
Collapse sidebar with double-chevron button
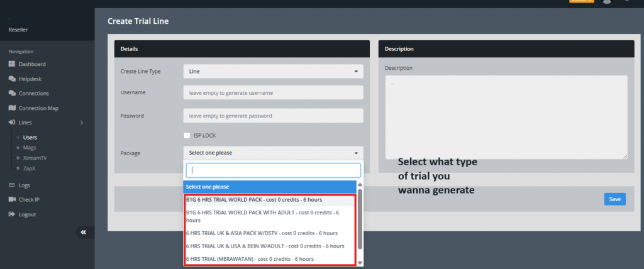click(83, 233)
